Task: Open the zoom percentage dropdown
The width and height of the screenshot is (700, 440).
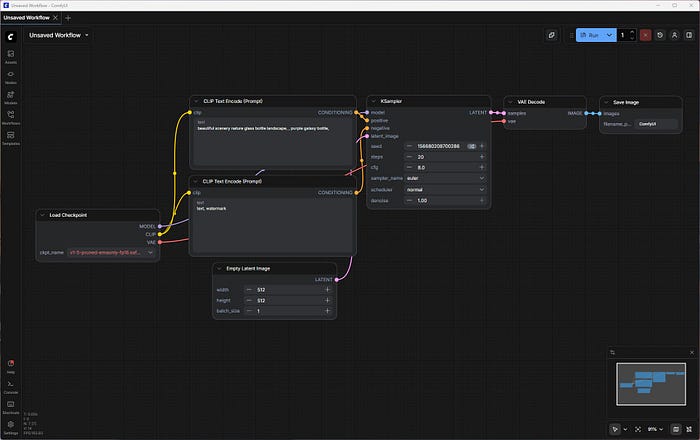Action: point(655,429)
